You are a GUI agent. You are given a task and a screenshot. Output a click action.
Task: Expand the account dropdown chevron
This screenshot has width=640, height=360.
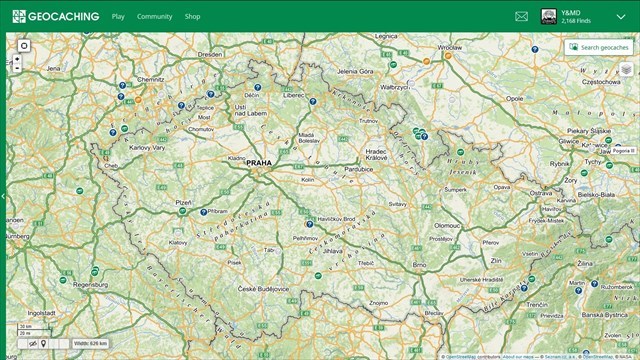[621, 17]
